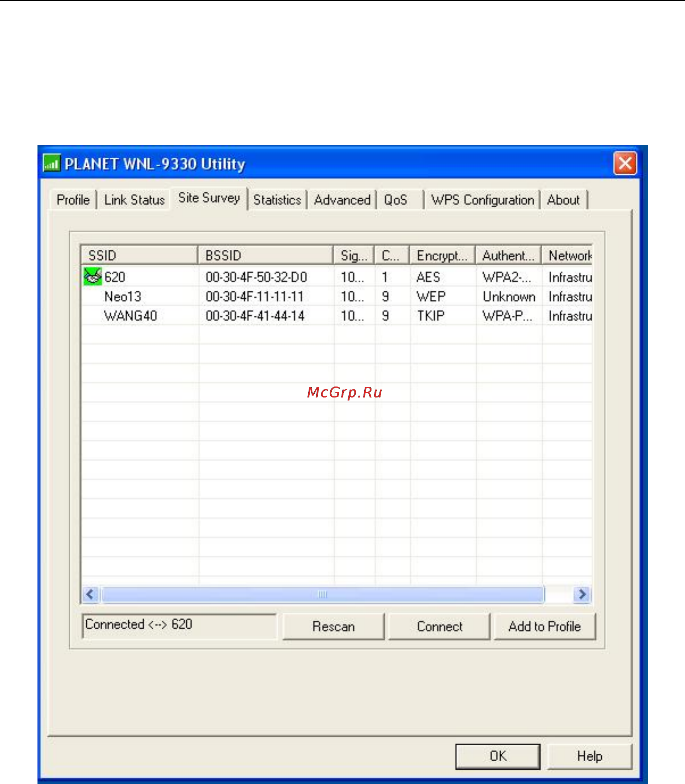
Task: Click channel value 1 in 620 row
Action: point(385,277)
